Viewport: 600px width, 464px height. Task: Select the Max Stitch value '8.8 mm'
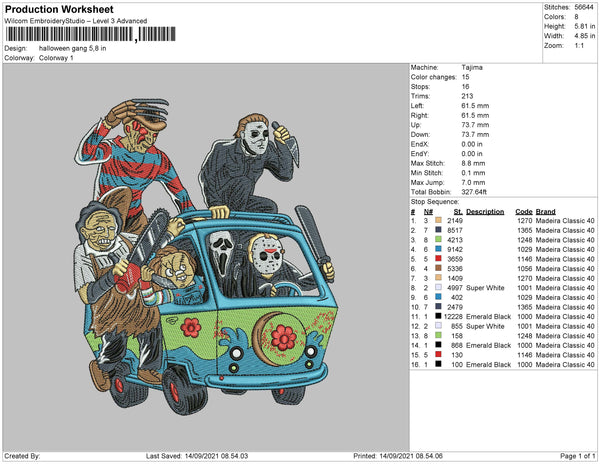[473, 163]
